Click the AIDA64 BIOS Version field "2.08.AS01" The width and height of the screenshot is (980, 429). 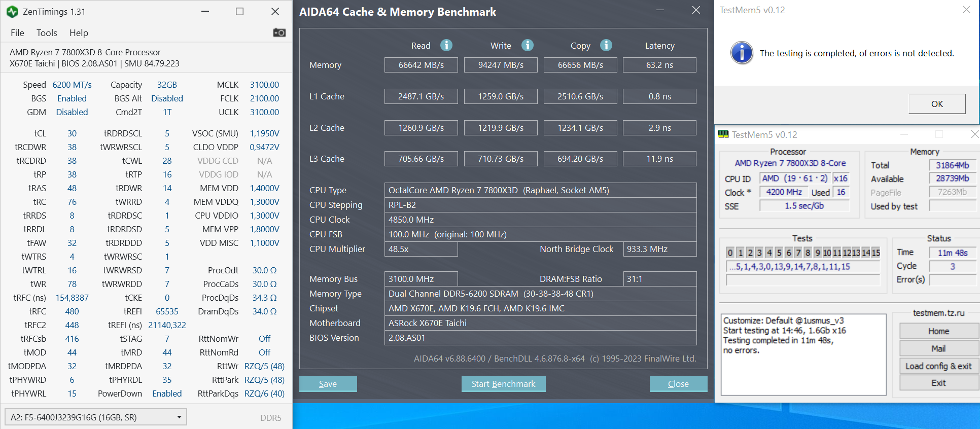coord(540,338)
